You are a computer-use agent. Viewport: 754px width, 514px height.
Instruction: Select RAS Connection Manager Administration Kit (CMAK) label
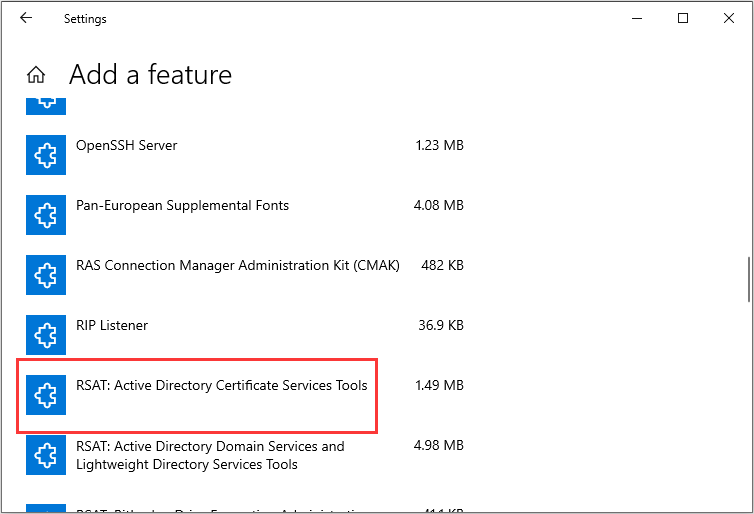point(238,265)
